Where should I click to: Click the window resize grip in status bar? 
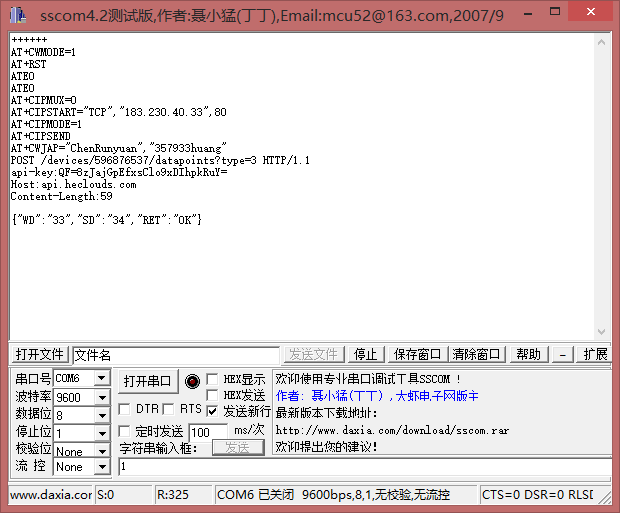coord(604,497)
